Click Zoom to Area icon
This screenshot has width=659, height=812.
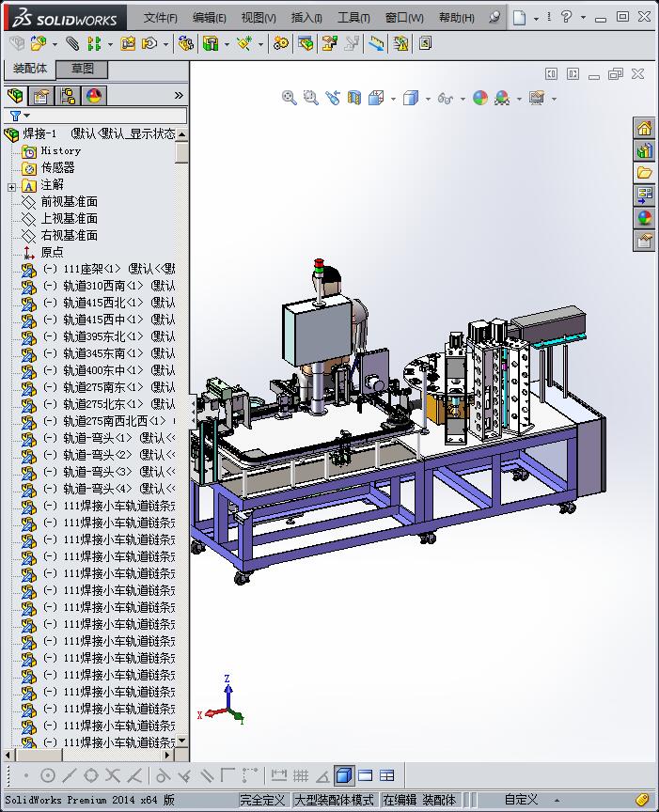pos(311,98)
